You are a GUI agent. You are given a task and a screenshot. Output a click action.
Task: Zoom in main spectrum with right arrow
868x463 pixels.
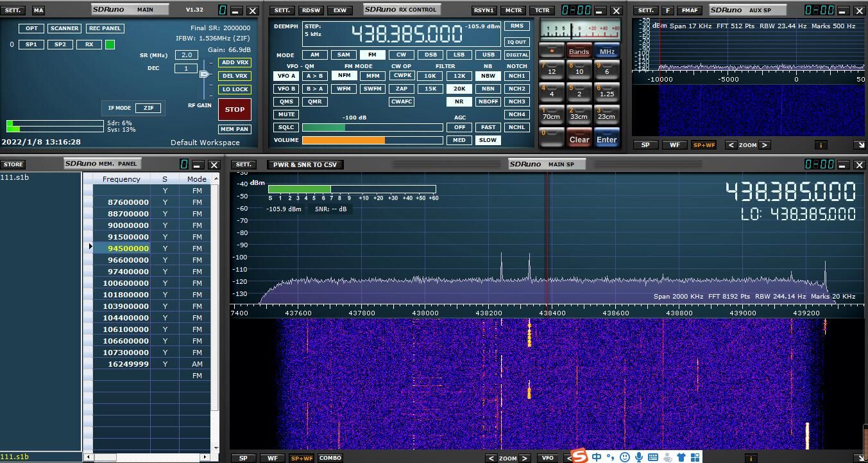click(x=524, y=458)
